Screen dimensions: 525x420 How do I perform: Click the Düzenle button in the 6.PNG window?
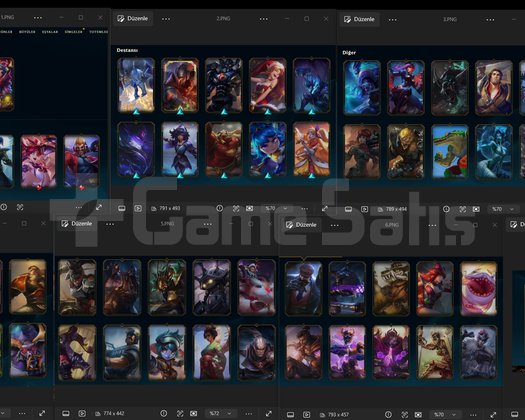pyautogui.click(x=301, y=224)
